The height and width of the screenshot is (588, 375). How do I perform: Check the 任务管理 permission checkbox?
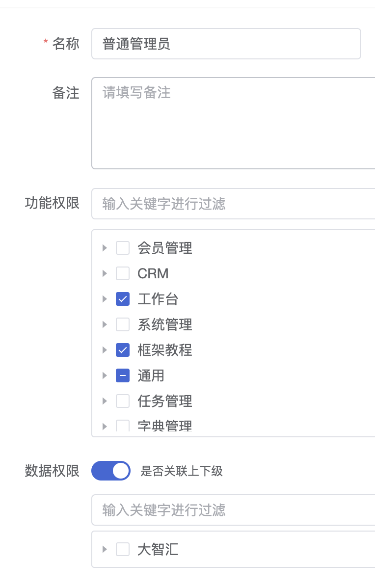point(123,401)
